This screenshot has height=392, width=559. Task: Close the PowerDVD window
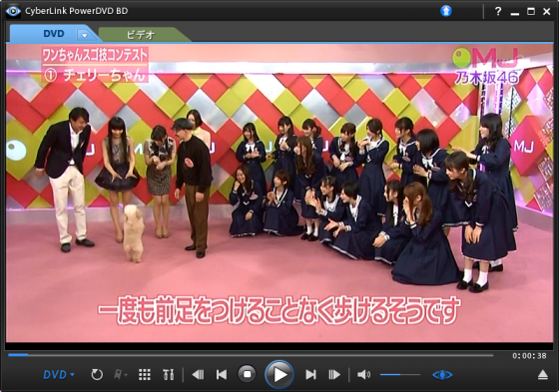coord(547,11)
